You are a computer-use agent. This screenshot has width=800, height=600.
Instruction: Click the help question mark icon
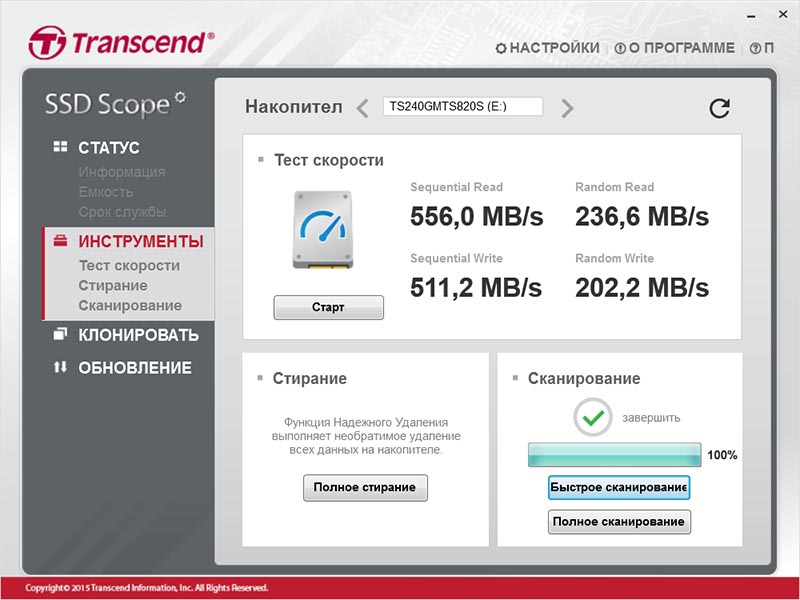pos(755,48)
